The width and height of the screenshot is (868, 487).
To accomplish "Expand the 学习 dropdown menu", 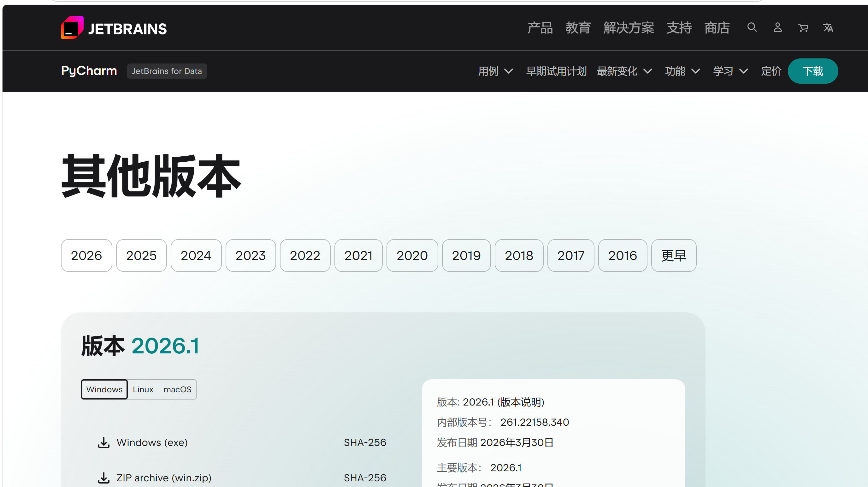I will tap(730, 71).
